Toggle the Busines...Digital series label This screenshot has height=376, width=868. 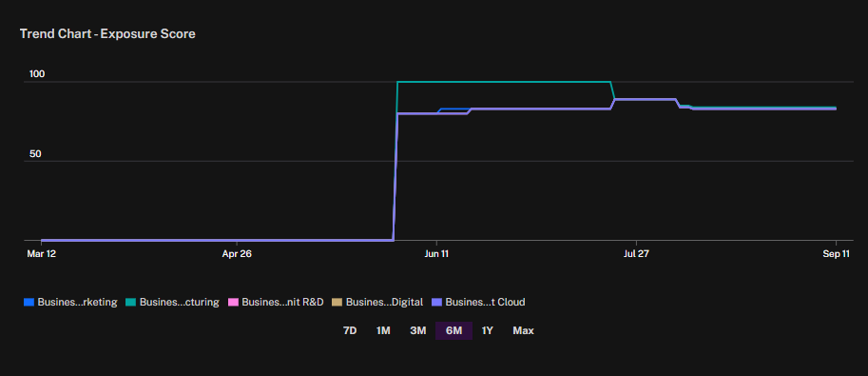(x=384, y=303)
